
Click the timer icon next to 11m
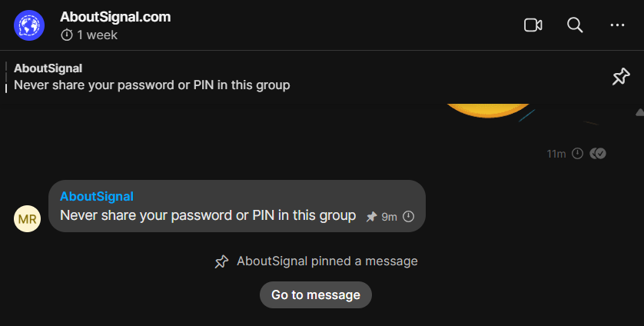pyautogui.click(x=577, y=154)
